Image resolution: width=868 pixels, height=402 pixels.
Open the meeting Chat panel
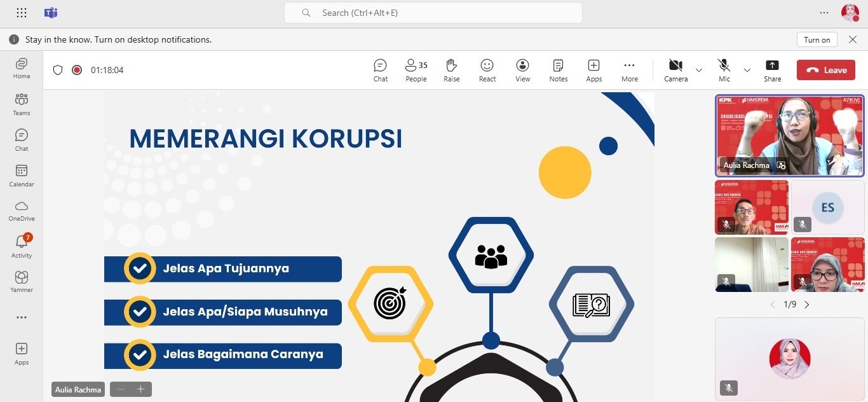pos(380,70)
